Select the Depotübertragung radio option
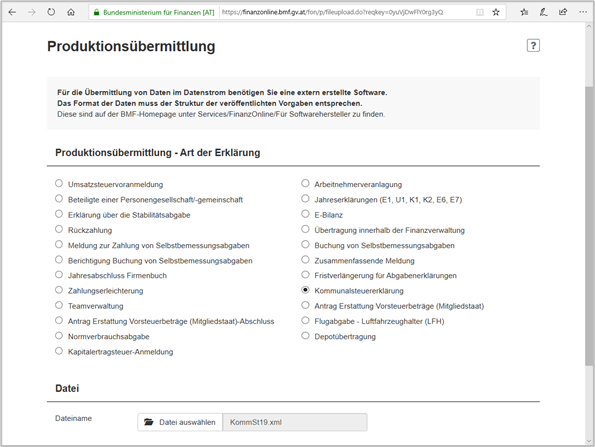Screen dimensions: 595x447 305,336
